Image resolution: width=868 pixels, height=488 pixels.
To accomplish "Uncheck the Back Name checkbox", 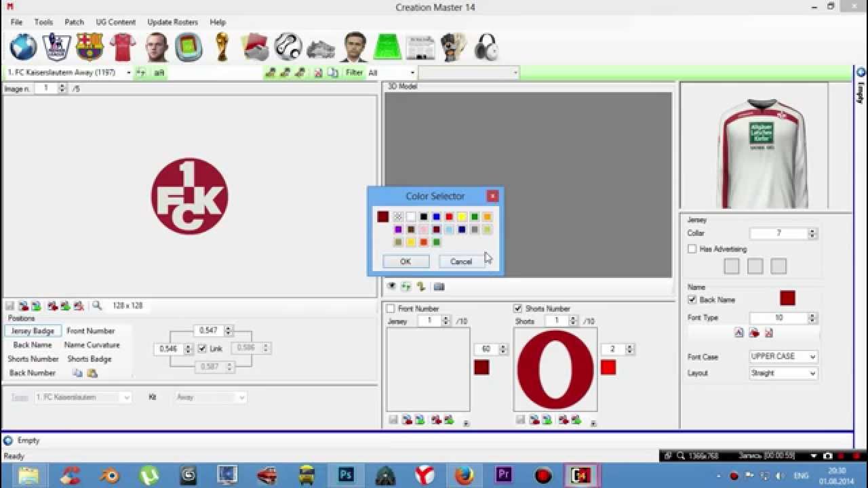I will [692, 300].
